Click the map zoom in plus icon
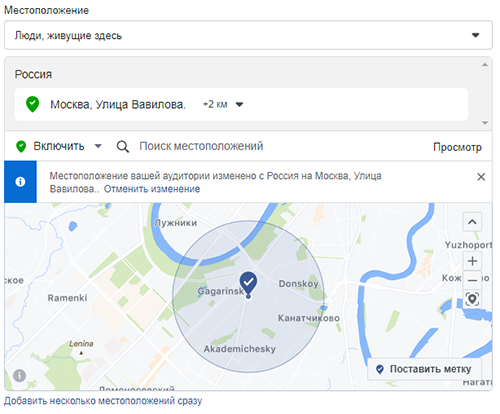 point(472,261)
